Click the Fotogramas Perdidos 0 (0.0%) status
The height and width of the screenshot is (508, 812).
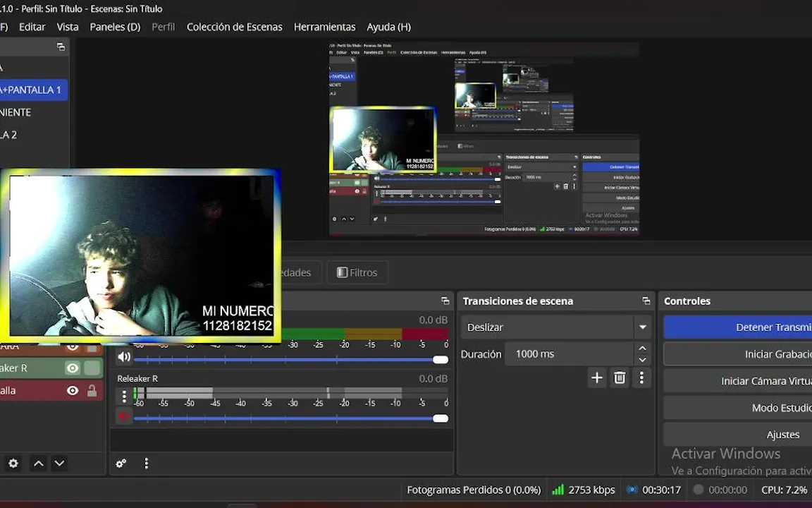(474, 490)
